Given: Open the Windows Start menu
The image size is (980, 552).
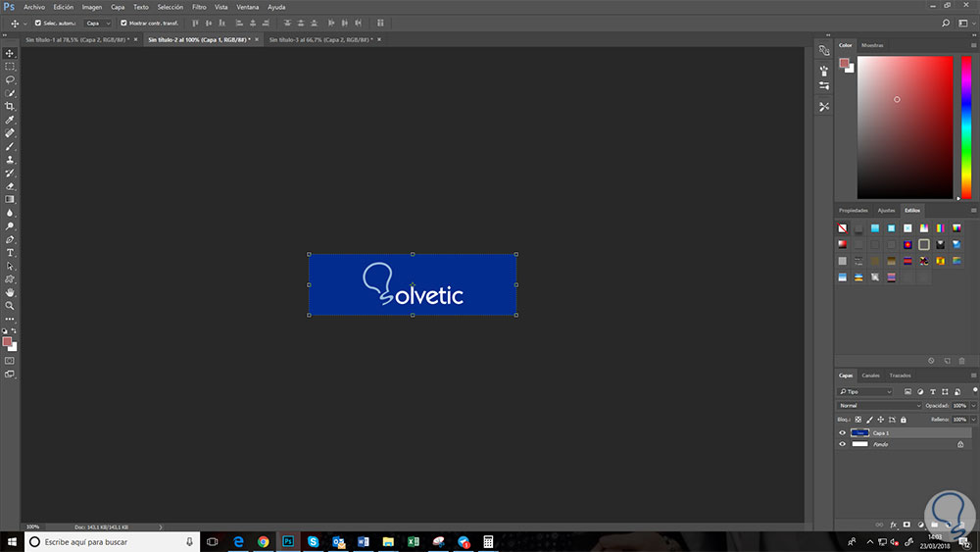Looking at the screenshot, I should [x=12, y=542].
